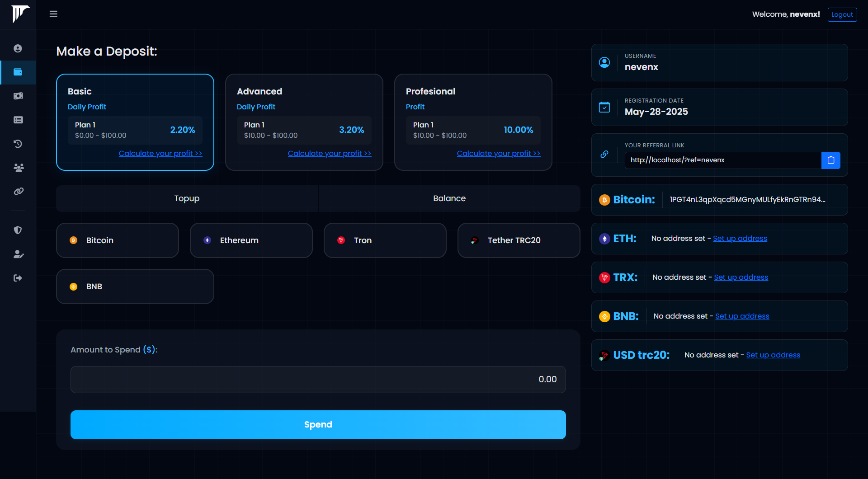
Task: Click the referral link chain icon
Action: coord(604,154)
